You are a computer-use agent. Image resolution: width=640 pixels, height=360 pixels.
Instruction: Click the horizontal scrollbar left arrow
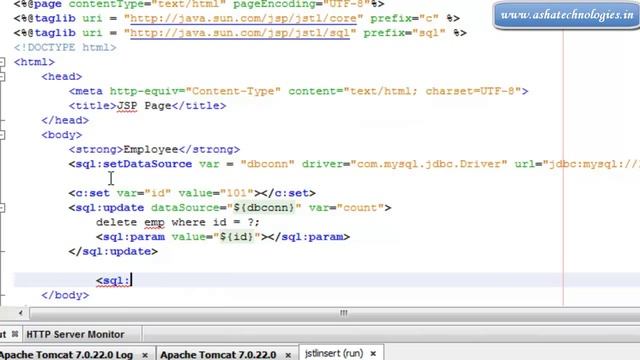point(20,313)
